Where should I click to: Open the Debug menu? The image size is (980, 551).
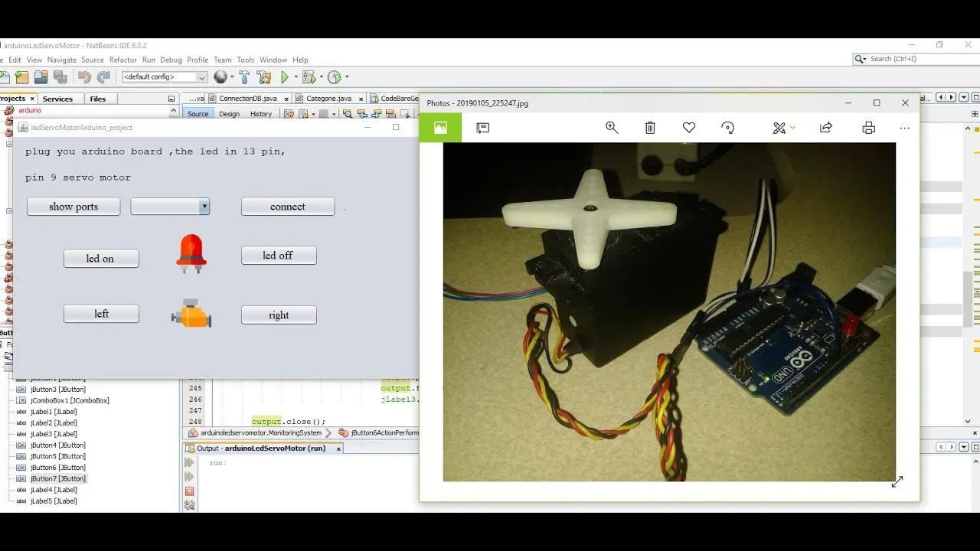click(x=171, y=60)
